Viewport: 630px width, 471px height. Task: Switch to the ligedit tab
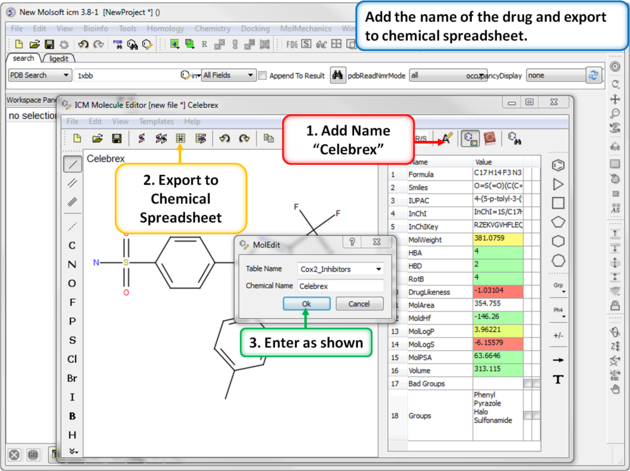59,59
